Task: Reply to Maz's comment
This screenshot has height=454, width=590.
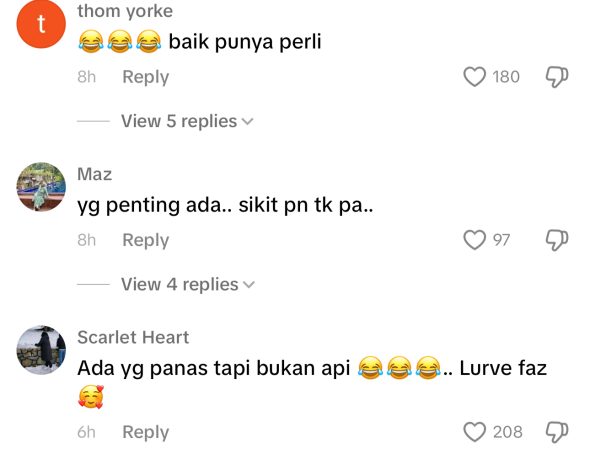Action: (x=146, y=240)
